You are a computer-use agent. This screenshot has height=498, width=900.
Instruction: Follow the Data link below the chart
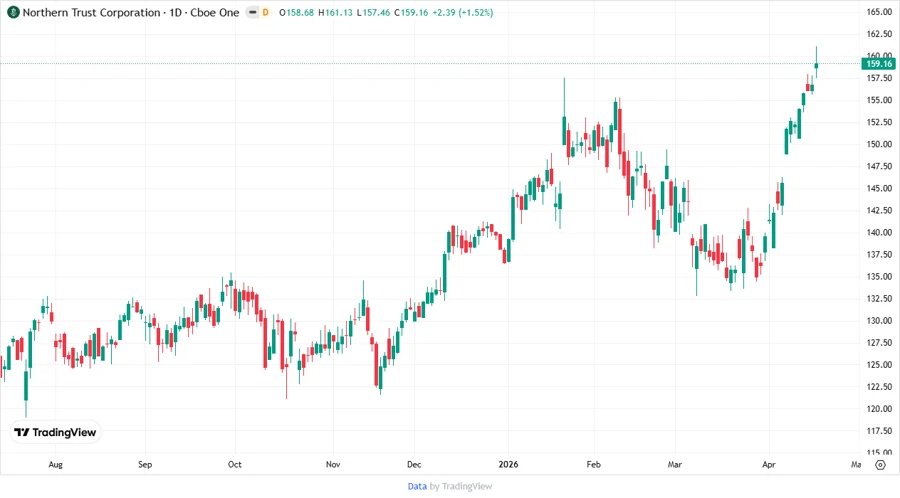click(x=417, y=487)
